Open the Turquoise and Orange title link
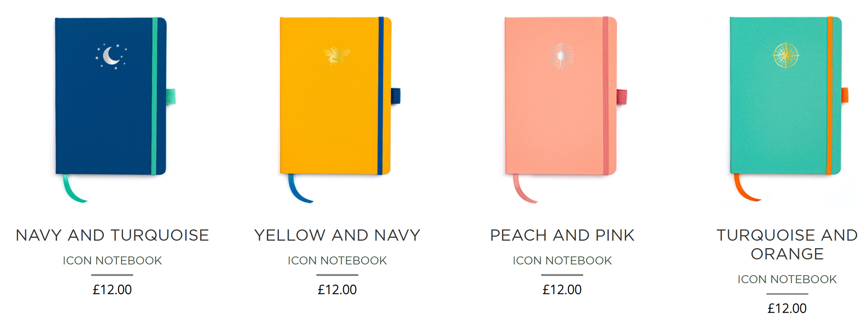Viewport: 868px width, 327px height. 787,244
